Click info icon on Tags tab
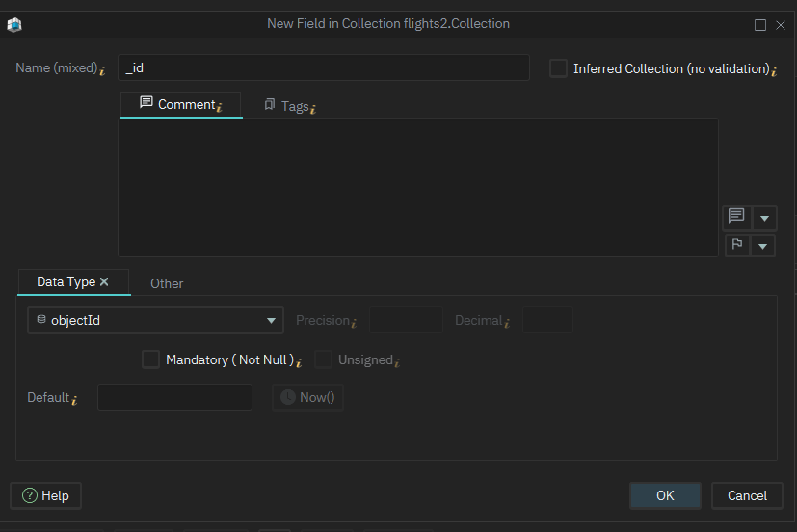 click(x=313, y=109)
